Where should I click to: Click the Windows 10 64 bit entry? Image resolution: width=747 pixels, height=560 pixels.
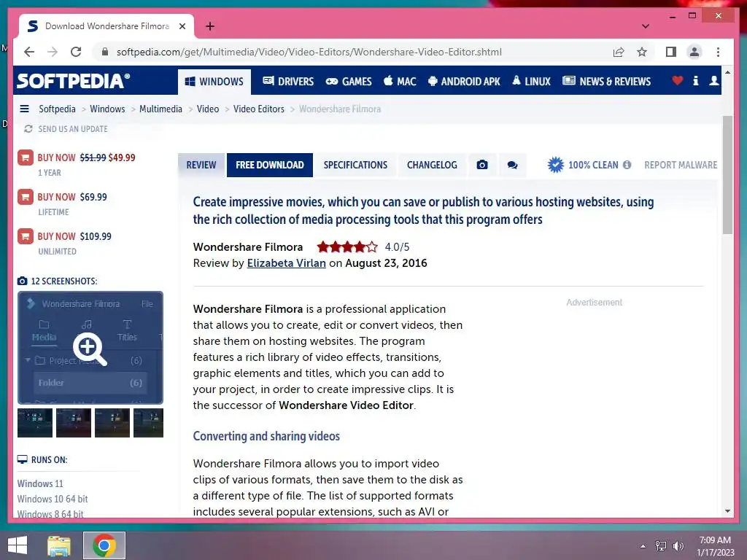click(x=53, y=499)
